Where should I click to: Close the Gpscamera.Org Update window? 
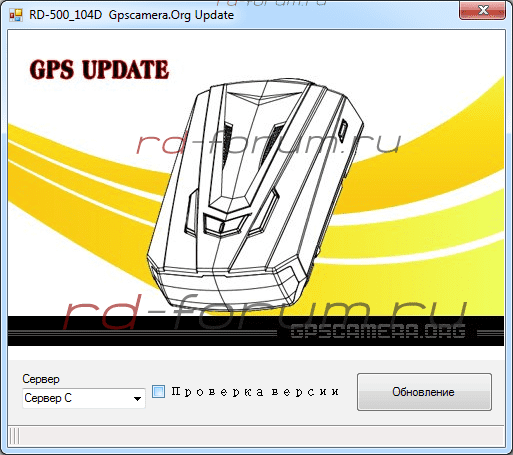coord(482,10)
